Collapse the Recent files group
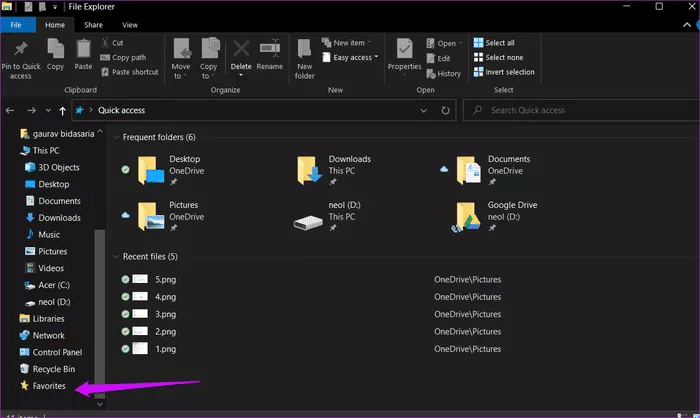This screenshot has height=418, width=700. 116,256
